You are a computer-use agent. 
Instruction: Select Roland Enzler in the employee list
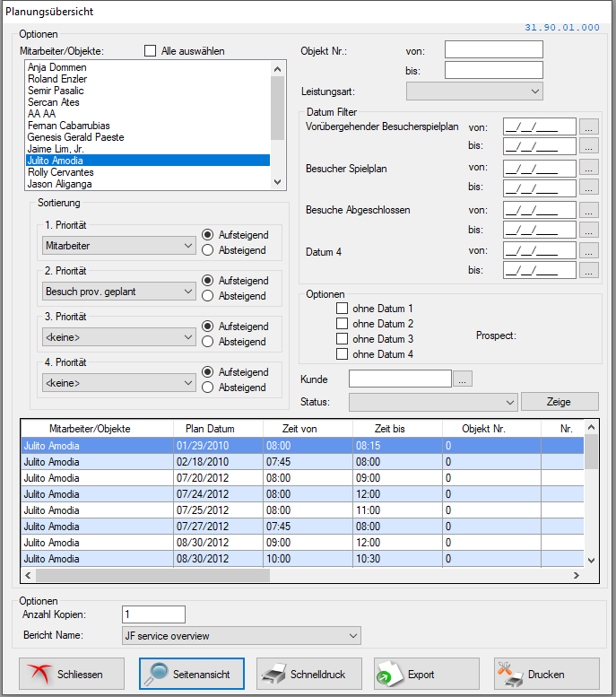coord(148,79)
